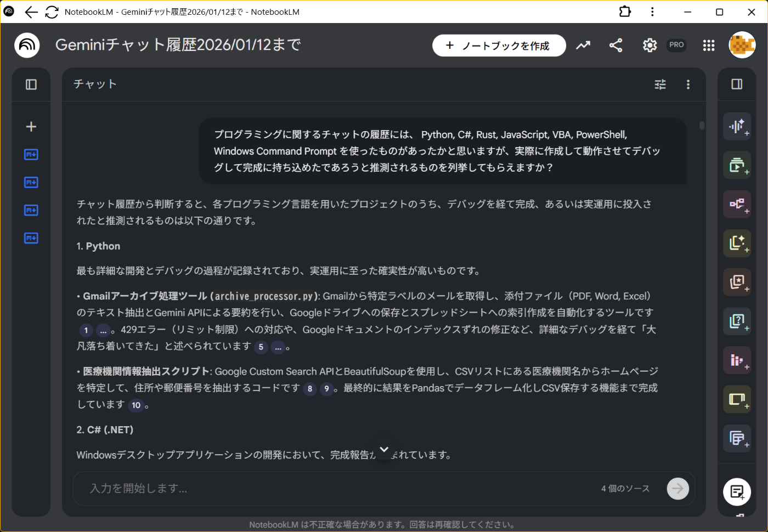Generate a Video Overview

click(737, 165)
